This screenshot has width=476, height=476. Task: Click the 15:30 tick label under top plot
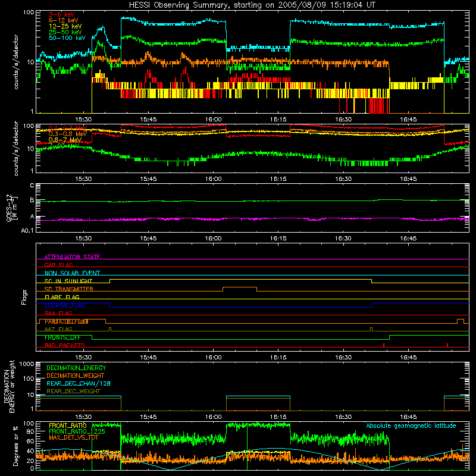pyautogui.click(x=83, y=120)
